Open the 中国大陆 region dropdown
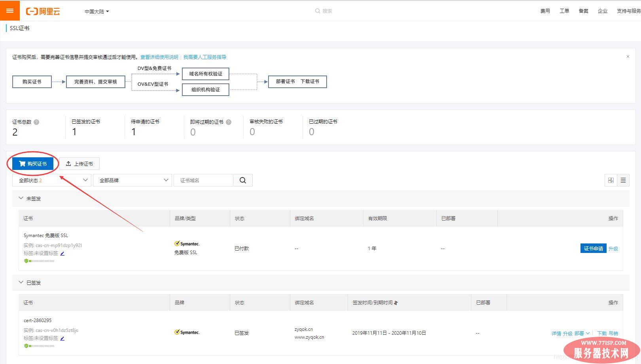 (x=96, y=11)
